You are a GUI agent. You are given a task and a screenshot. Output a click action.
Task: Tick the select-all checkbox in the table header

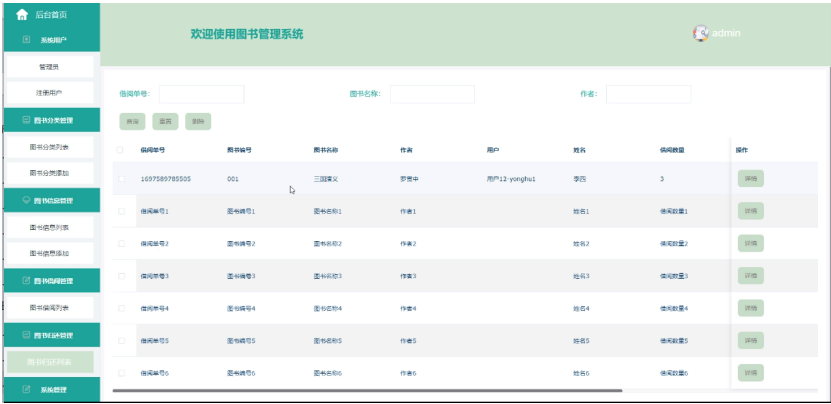[x=120, y=150]
